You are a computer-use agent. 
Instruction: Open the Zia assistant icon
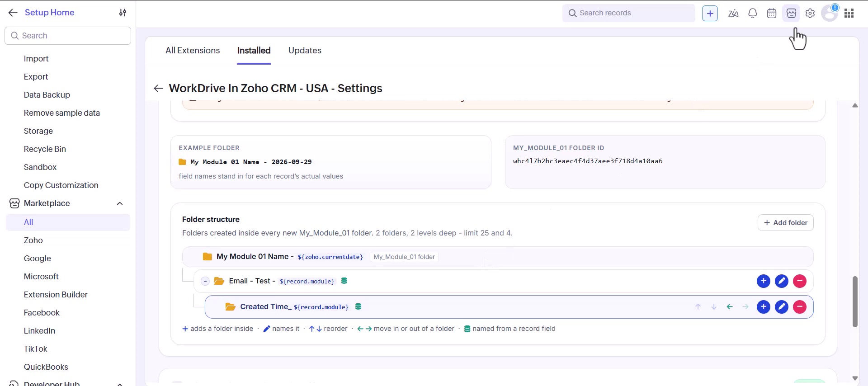tap(733, 14)
